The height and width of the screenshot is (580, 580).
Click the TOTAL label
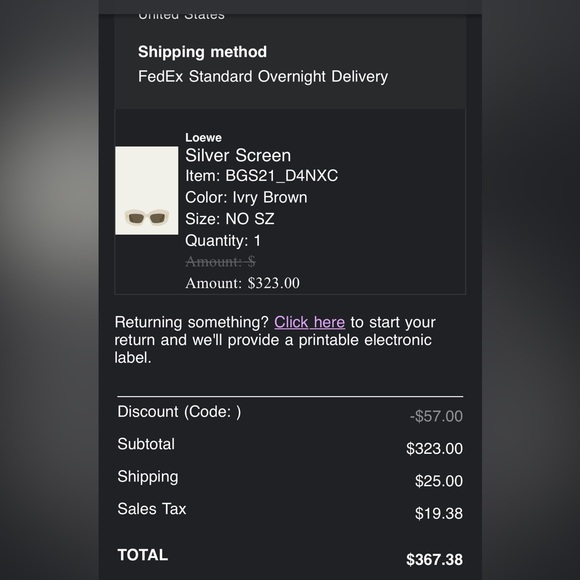143,555
